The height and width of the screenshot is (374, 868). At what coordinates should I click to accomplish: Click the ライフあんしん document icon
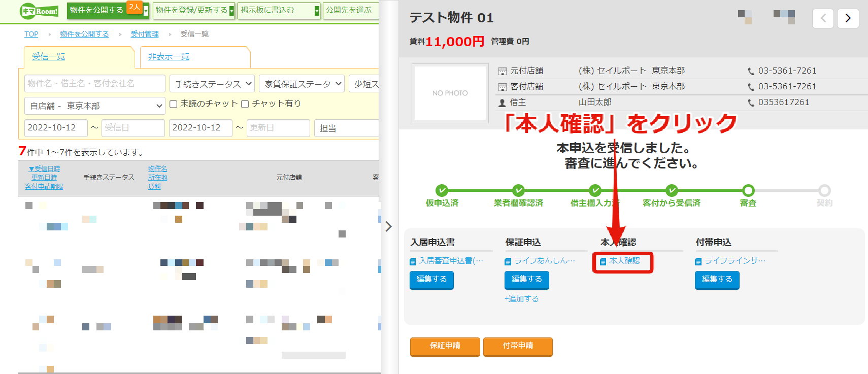[x=508, y=261]
